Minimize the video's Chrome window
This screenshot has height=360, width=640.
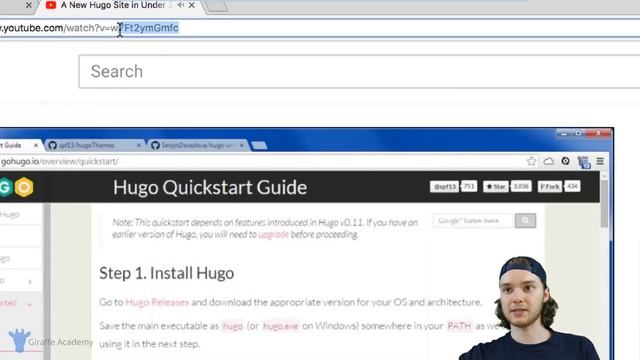coord(563,134)
